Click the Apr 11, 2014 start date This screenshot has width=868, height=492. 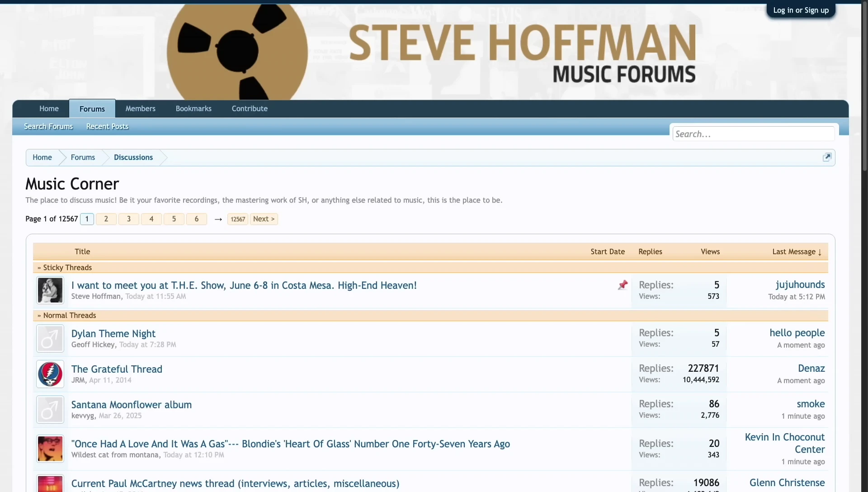click(x=110, y=380)
